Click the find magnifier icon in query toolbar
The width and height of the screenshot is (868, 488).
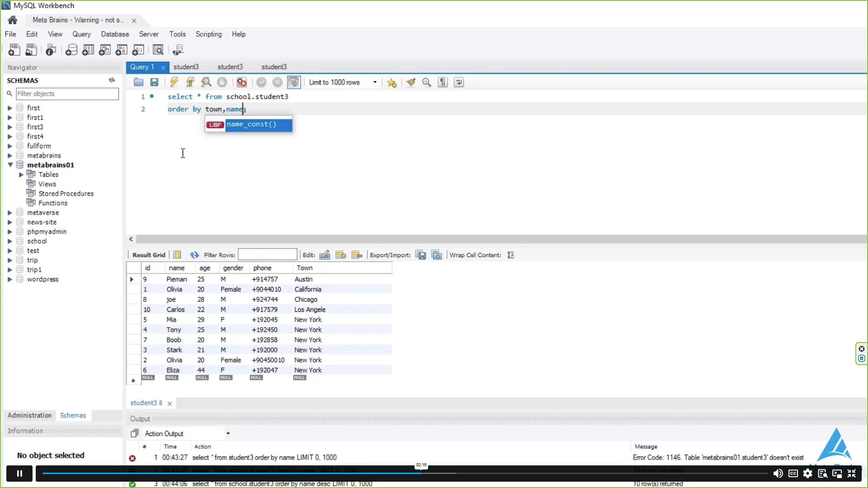pyautogui.click(x=426, y=82)
